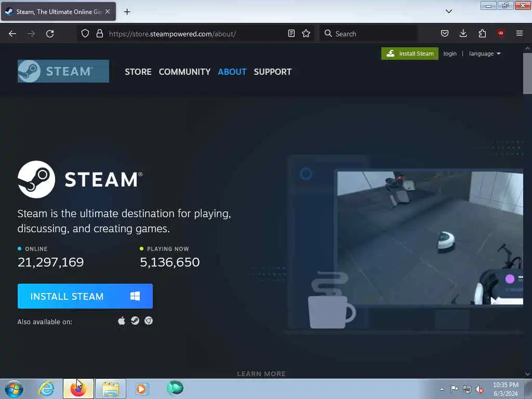532x399 pixels.
Task: Open File Explorer from the taskbar
Action: click(111, 389)
